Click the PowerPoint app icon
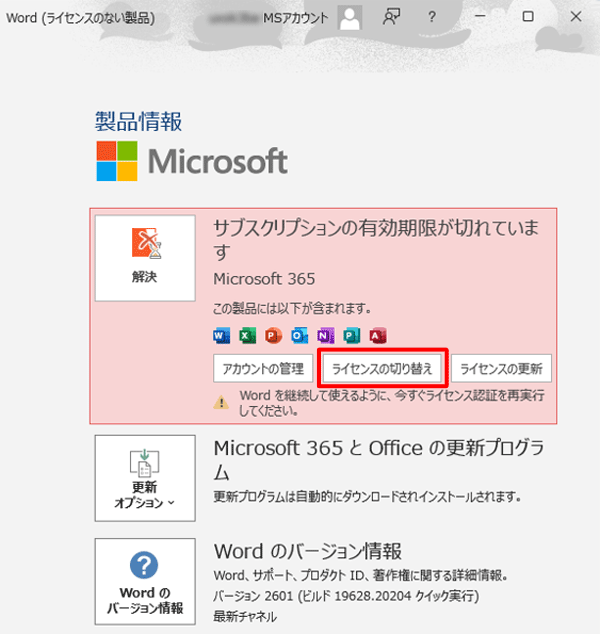 273,335
